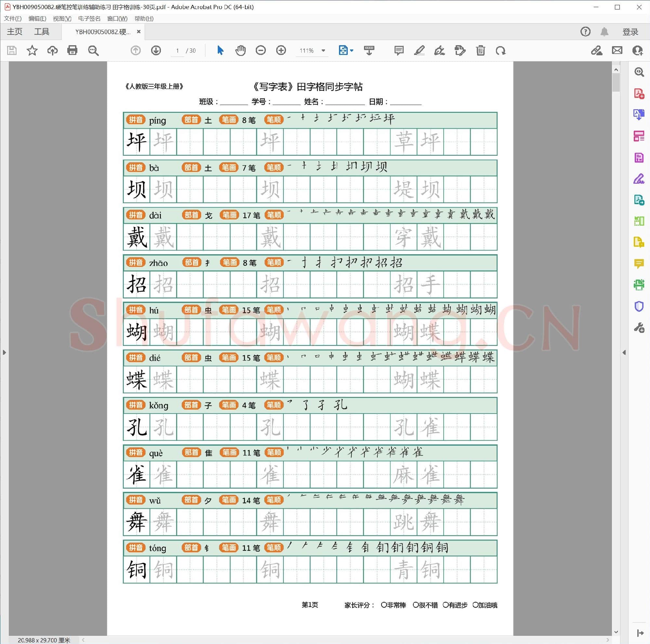Collapse the right tools pane
This screenshot has height=644, width=650.
coord(624,352)
